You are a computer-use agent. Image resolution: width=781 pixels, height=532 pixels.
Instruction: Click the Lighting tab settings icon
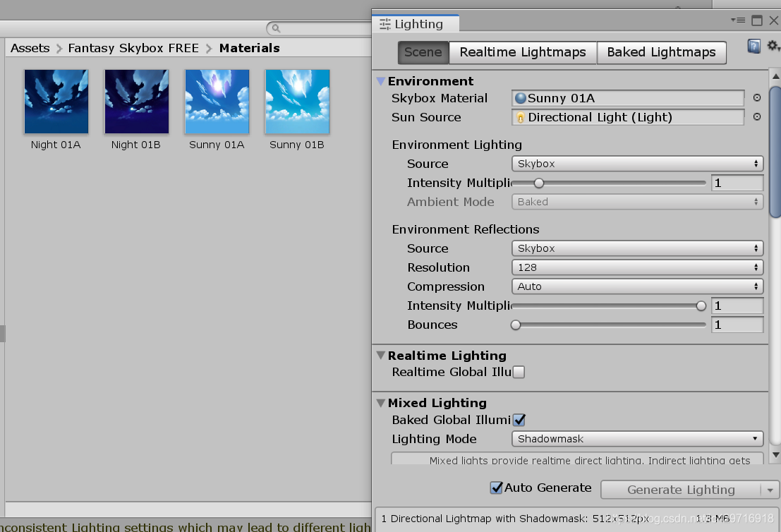click(x=385, y=24)
